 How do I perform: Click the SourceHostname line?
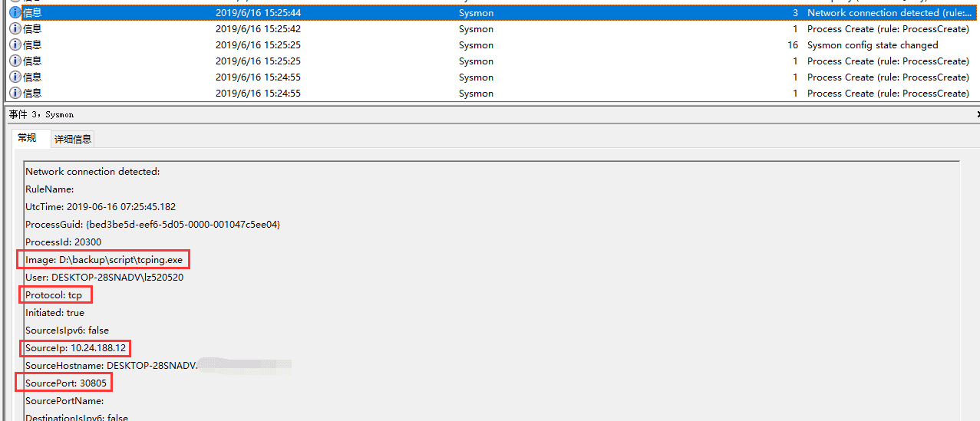tap(111, 366)
